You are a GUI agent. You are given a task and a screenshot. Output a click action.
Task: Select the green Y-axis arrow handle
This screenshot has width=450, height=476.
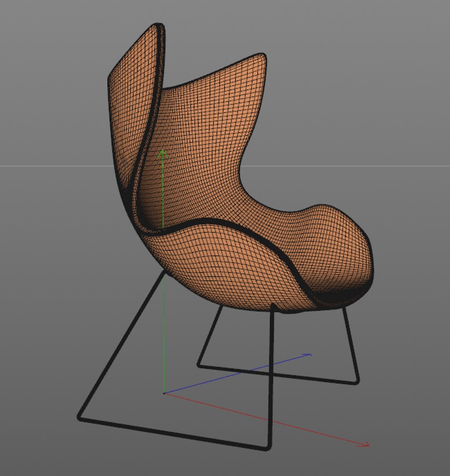[163, 154]
